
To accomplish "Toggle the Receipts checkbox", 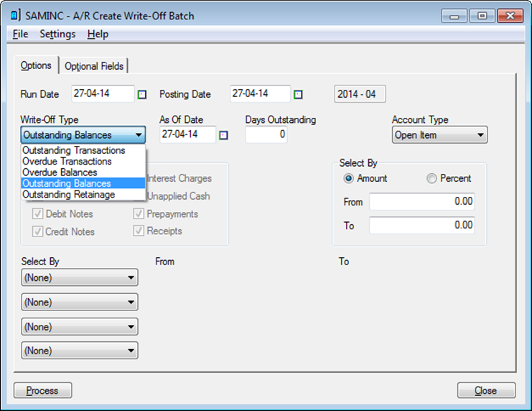I will coord(139,231).
